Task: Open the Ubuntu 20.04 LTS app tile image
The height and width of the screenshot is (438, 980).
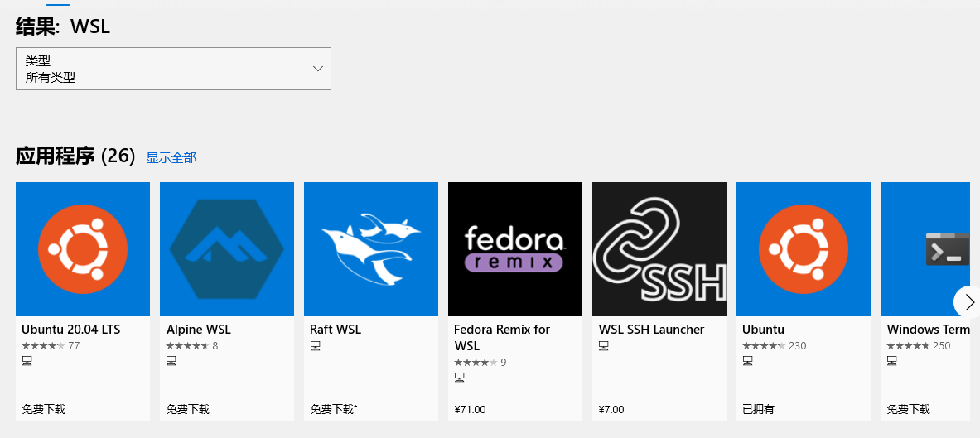Action: pos(83,248)
